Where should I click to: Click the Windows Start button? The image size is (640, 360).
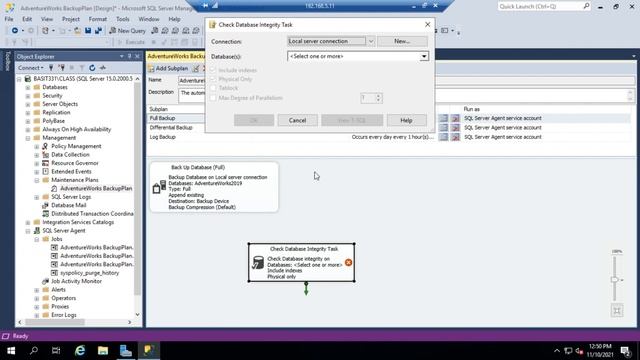click(x=11, y=351)
